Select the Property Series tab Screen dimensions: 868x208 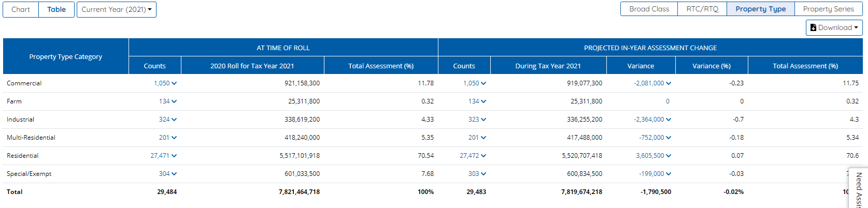[828, 9]
